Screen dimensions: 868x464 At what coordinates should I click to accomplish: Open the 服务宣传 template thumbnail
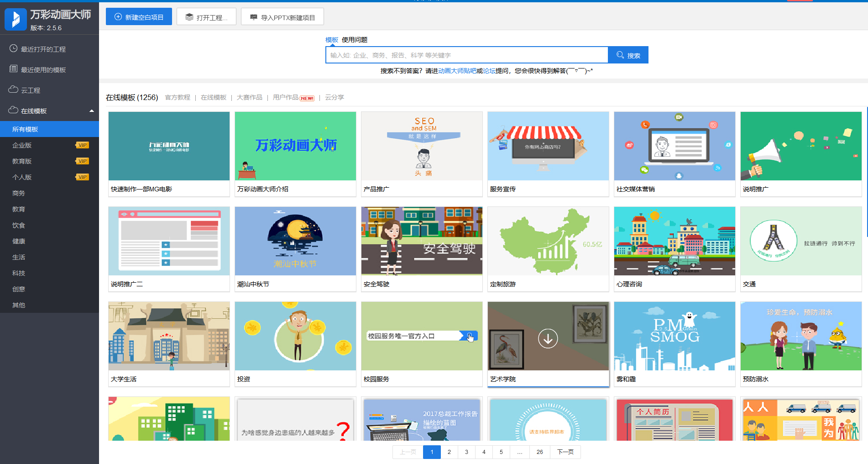(548, 146)
